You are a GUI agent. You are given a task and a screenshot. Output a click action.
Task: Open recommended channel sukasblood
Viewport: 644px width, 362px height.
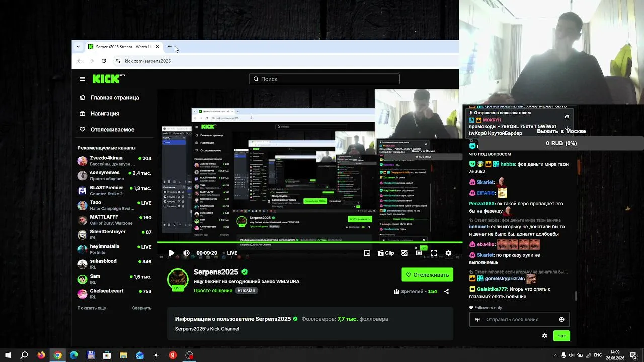[115, 264]
